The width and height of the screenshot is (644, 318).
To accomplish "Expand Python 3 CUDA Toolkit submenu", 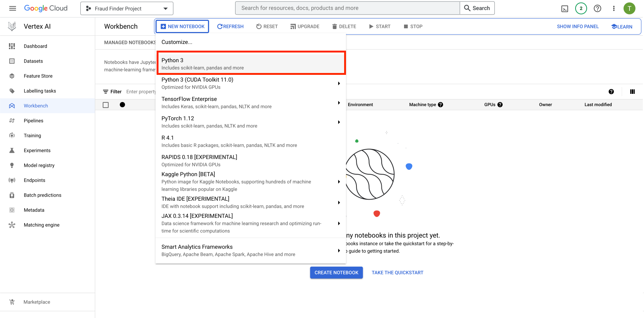I will [339, 83].
